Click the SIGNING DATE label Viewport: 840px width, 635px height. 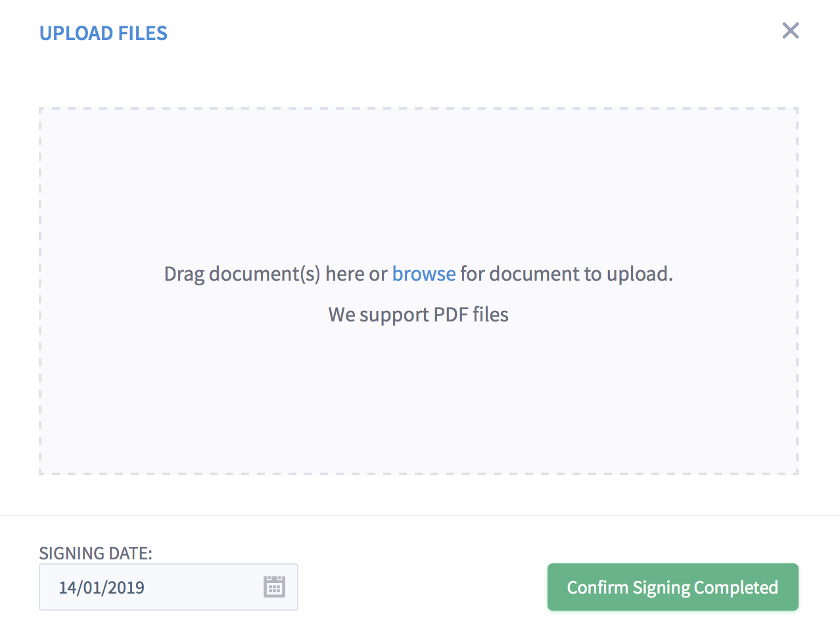coord(96,553)
